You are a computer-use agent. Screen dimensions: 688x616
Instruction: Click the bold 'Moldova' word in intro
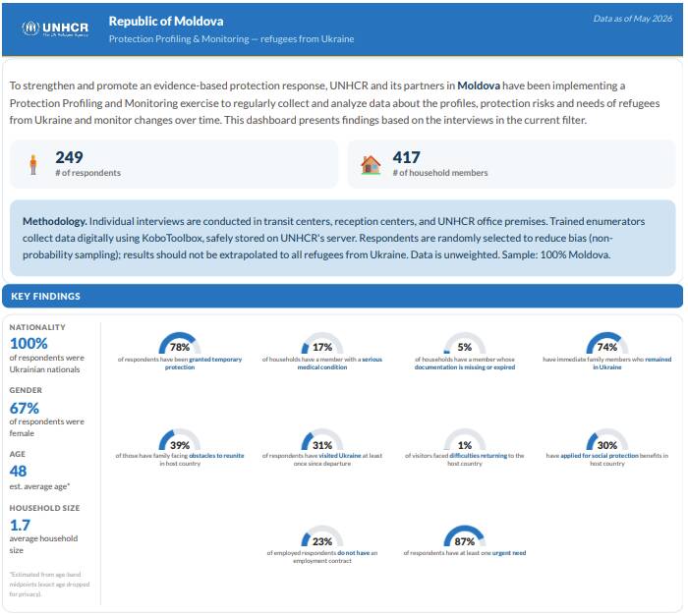pos(479,85)
